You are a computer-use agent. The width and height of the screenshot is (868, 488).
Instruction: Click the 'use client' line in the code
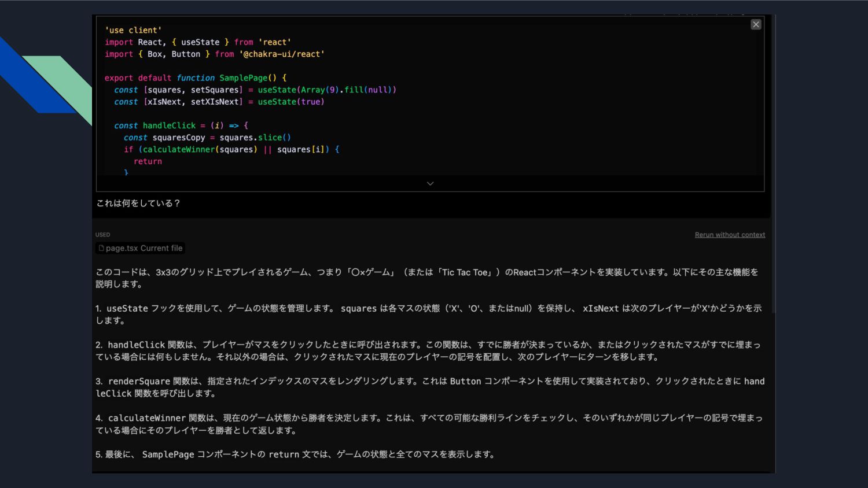[x=133, y=30]
